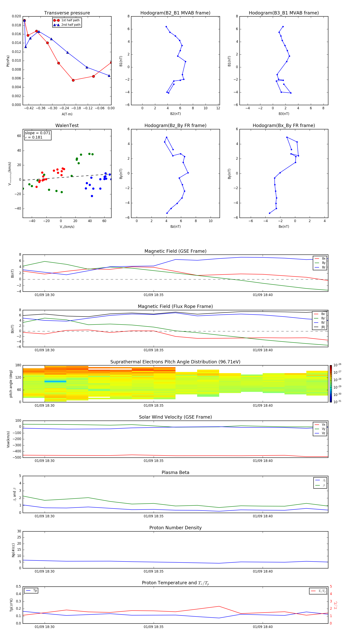Click the red Te/Tp right axis label
Screen dimensions: 351x644
336,605
